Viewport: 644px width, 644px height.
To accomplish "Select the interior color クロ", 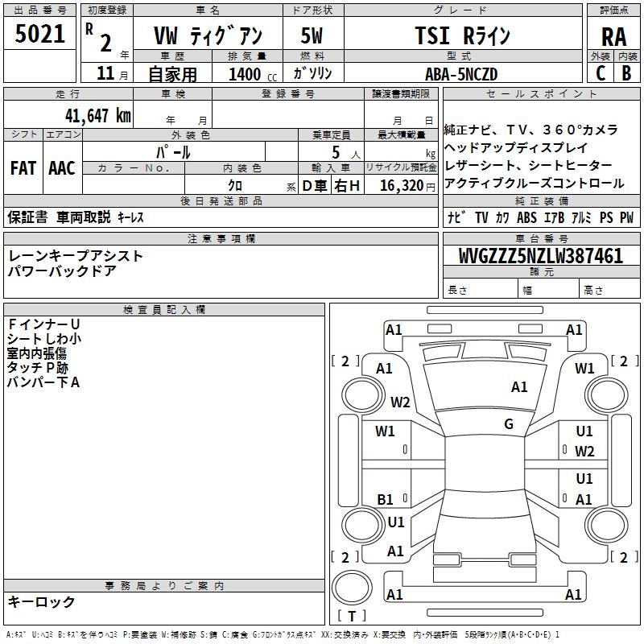I will pos(235,185).
